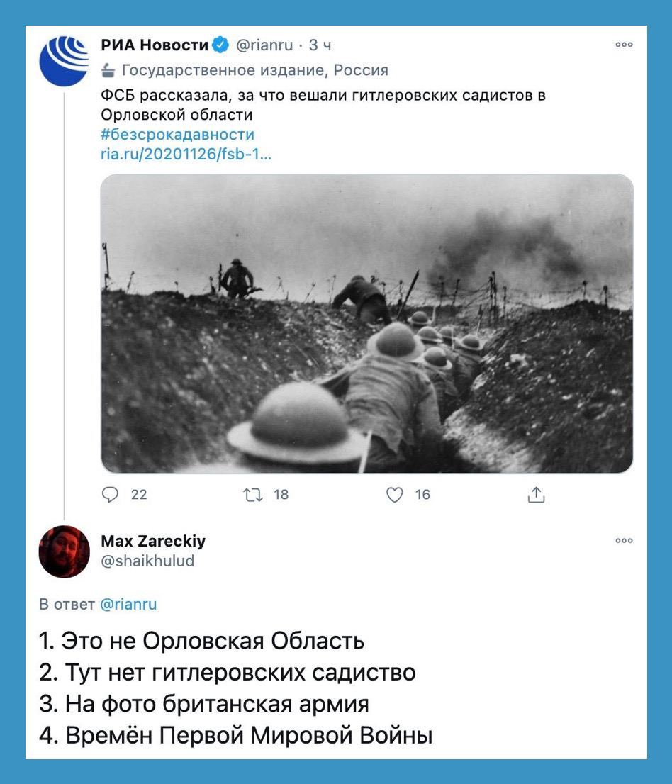Image resolution: width=672 pixels, height=784 pixels.
Task: Click the Государственное издание, Россия label
Action: [x=255, y=70]
